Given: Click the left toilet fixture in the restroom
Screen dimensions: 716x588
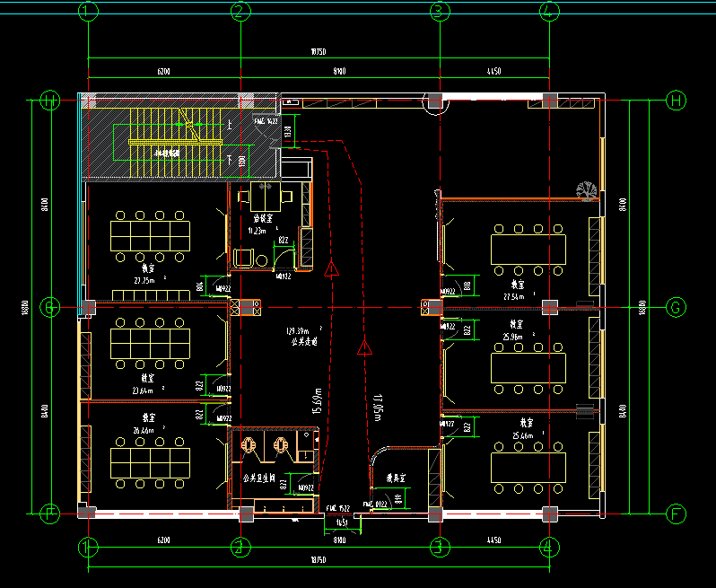Looking at the screenshot, I should (250, 443).
